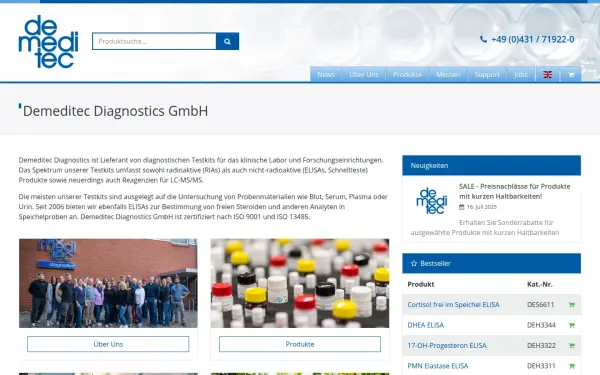Viewport: 600px width, 375px height.
Task: Add PMN Elastase ELISA to cart
Action: click(x=572, y=366)
